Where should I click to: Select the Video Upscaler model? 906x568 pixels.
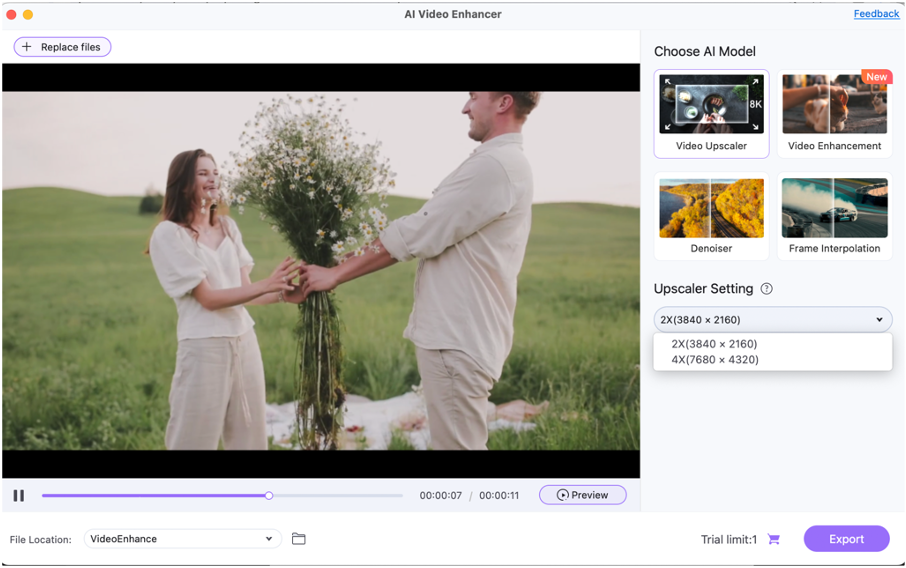pyautogui.click(x=711, y=114)
